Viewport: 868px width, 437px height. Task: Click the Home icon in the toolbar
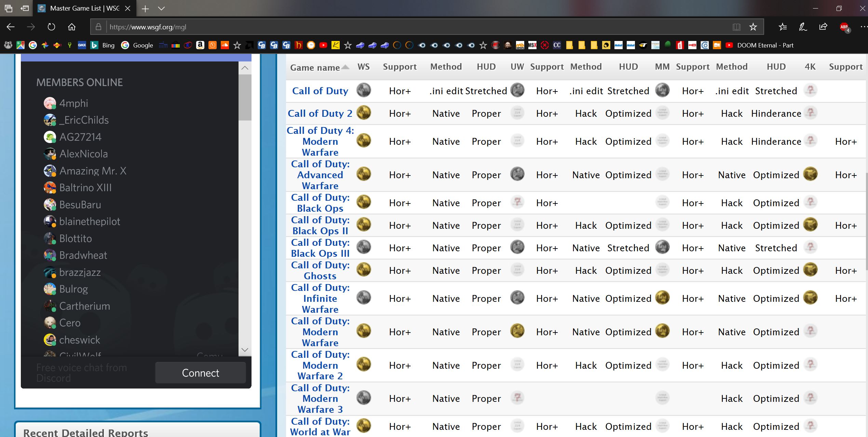pyautogui.click(x=72, y=27)
